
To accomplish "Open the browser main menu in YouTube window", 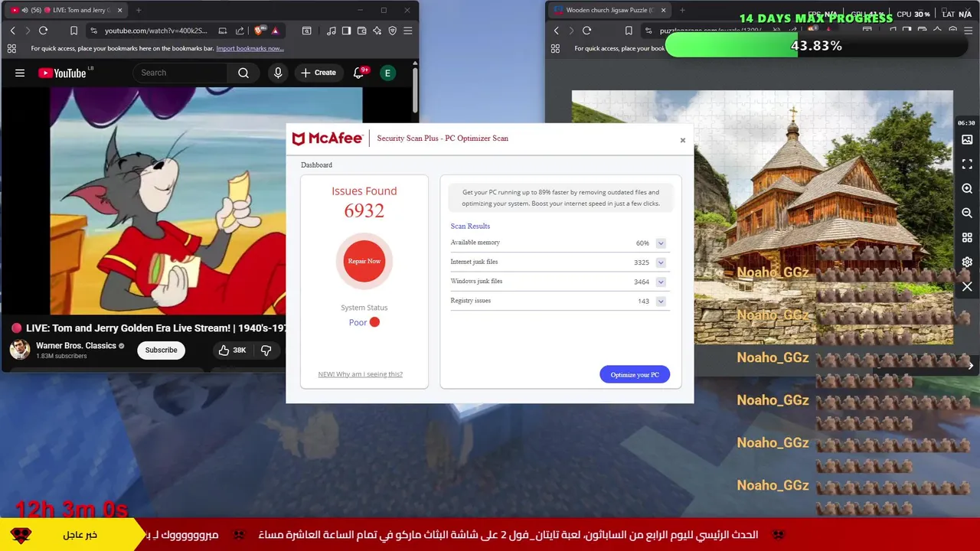I will [407, 31].
